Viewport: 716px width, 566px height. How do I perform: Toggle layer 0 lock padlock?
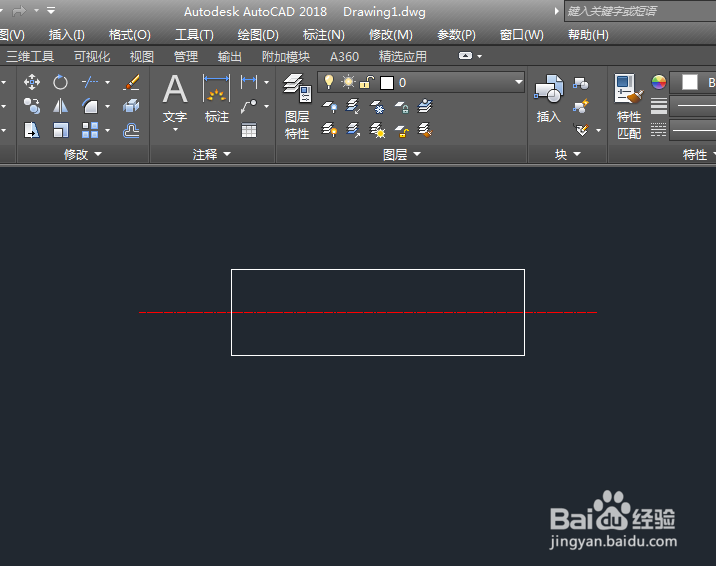pos(367,82)
